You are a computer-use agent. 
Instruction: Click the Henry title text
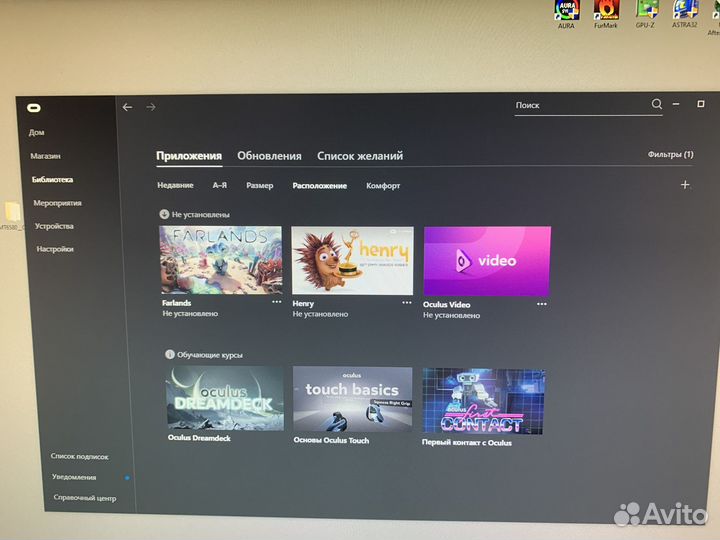(303, 304)
